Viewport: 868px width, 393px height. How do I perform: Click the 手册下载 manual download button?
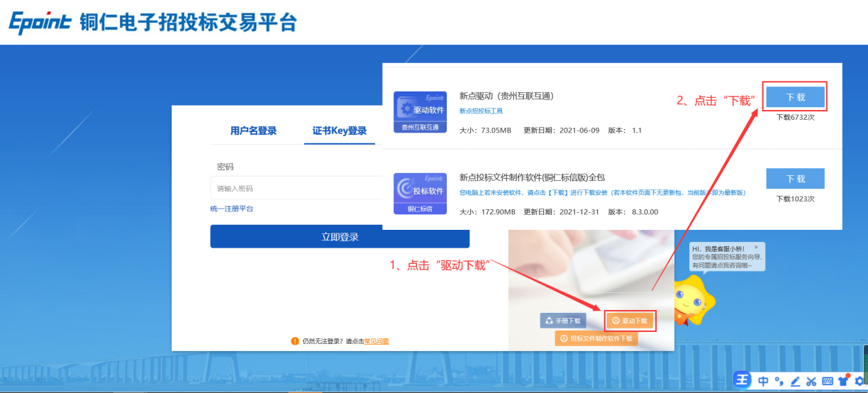point(564,321)
